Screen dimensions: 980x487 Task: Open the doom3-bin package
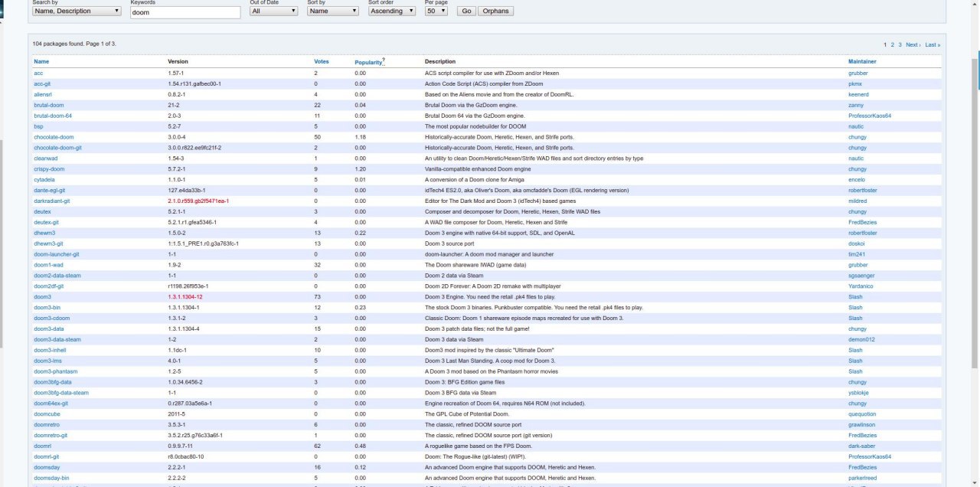click(x=47, y=308)
